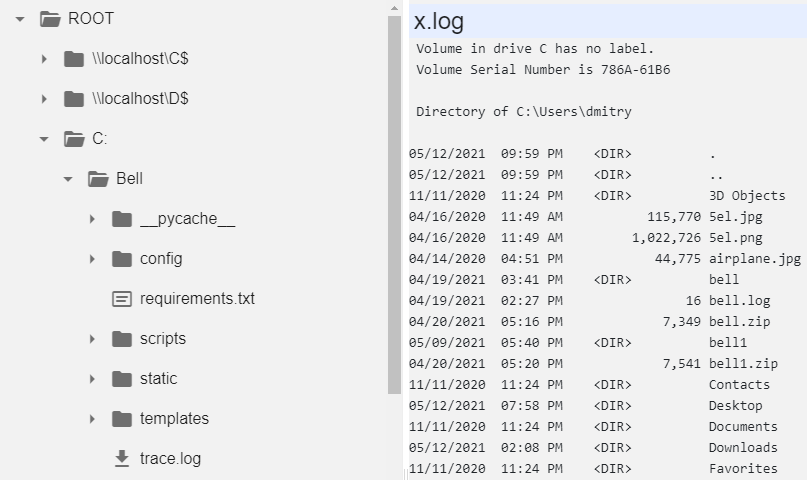The image size is (807, 480).
Task: Click the x.log file title header
Action: pos(439,21)
